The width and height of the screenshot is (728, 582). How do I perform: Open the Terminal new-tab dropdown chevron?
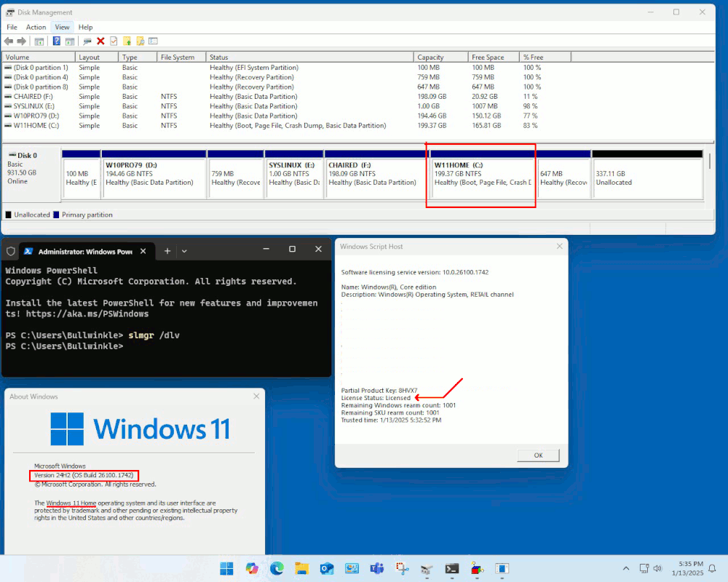[x=184, y=251]
